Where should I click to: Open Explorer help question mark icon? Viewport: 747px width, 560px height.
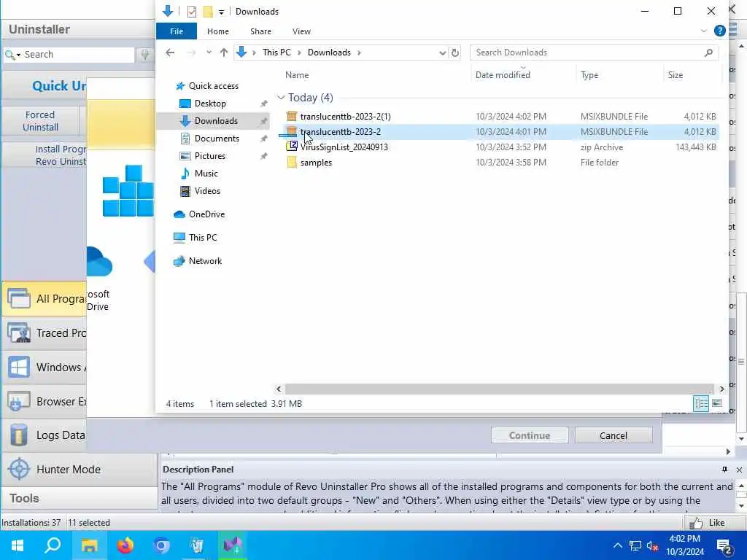(x=720, y=31)
